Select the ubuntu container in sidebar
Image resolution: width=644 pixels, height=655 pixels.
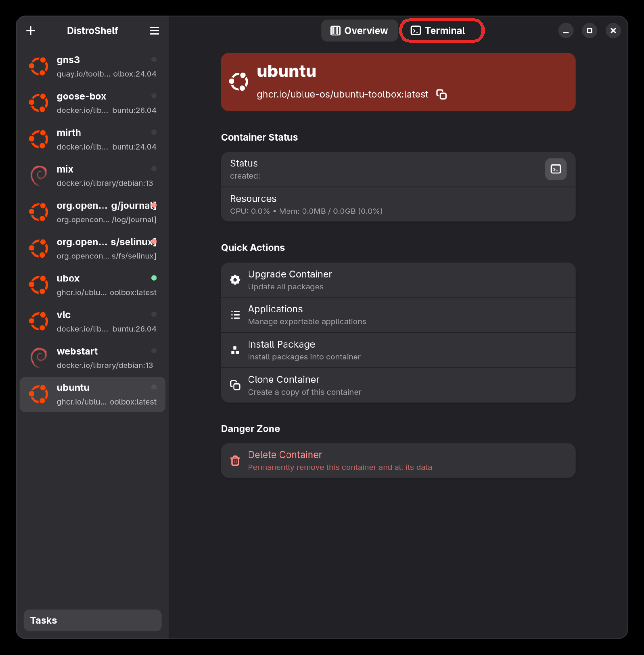93,395
